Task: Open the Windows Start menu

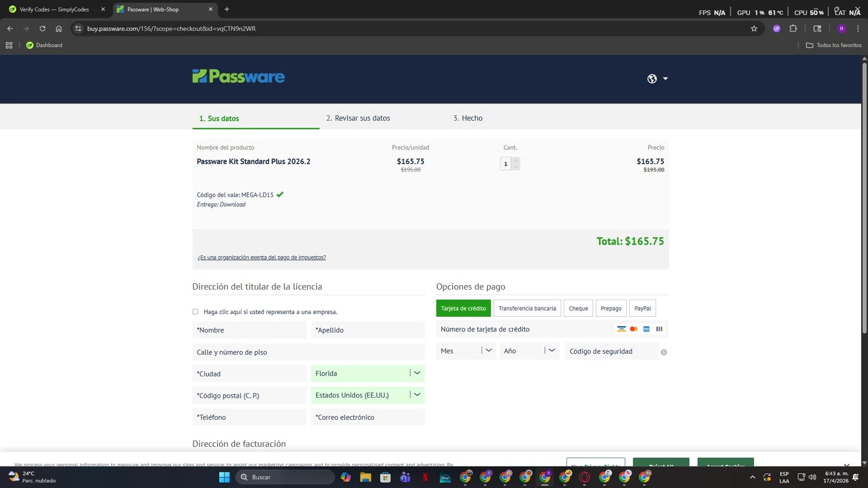Action: pos(225,477)
